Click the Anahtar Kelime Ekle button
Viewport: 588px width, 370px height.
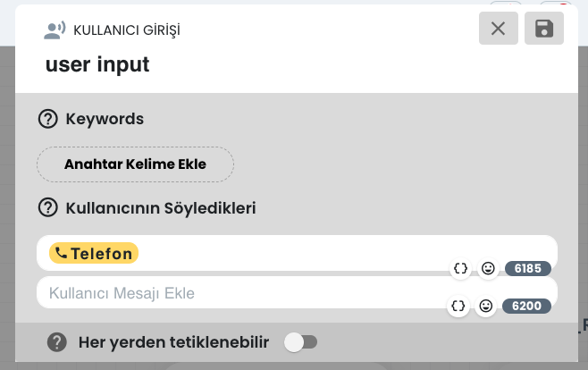(135, 164)
